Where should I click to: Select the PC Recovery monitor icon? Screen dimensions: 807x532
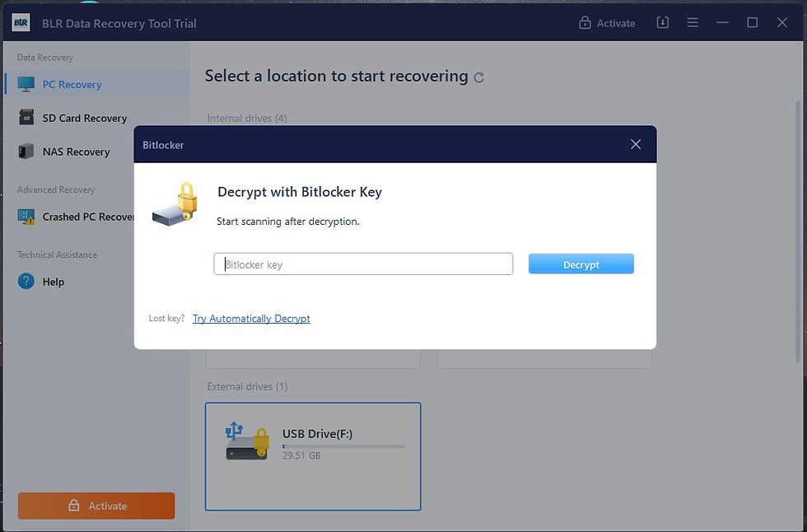pos(26,84)
